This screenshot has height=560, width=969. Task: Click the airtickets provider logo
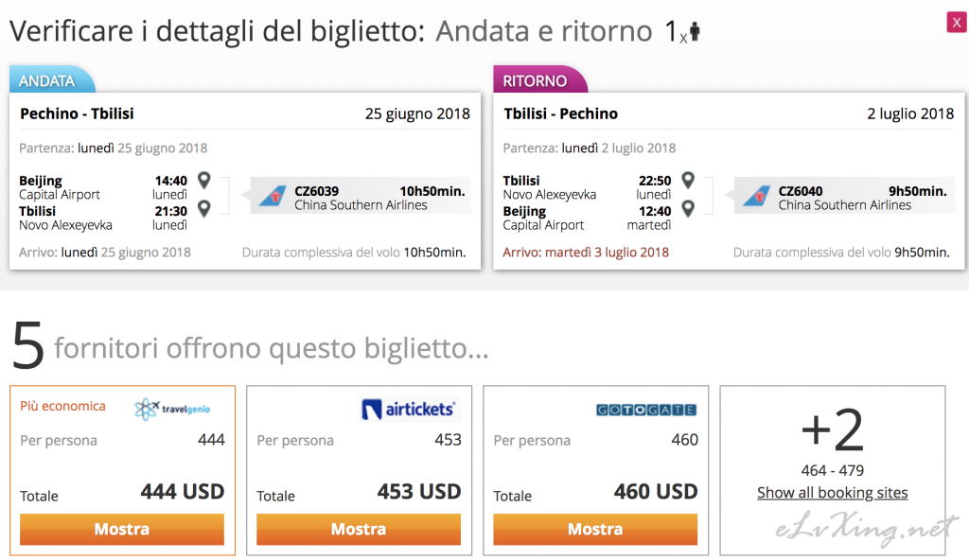tap(409, 409)
